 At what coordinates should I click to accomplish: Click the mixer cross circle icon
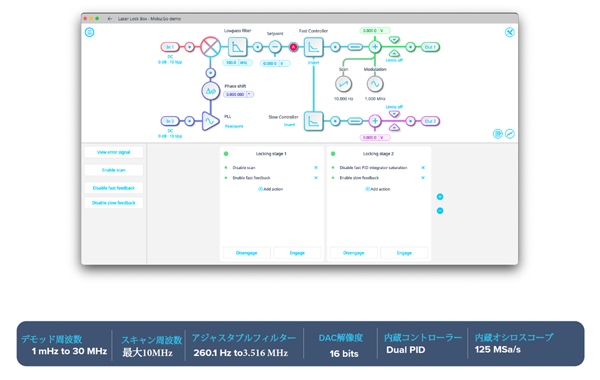[210, 47]
